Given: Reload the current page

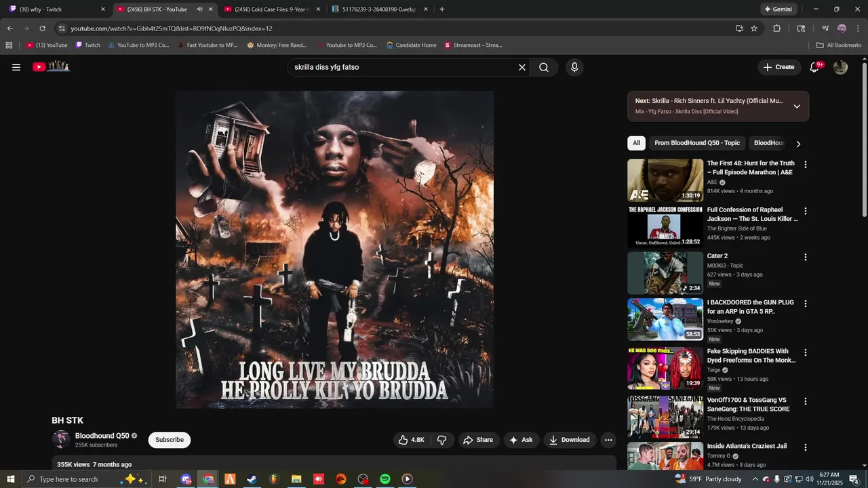Looking at the screenshot, I should pyautogui.click(x=43, y=28).
